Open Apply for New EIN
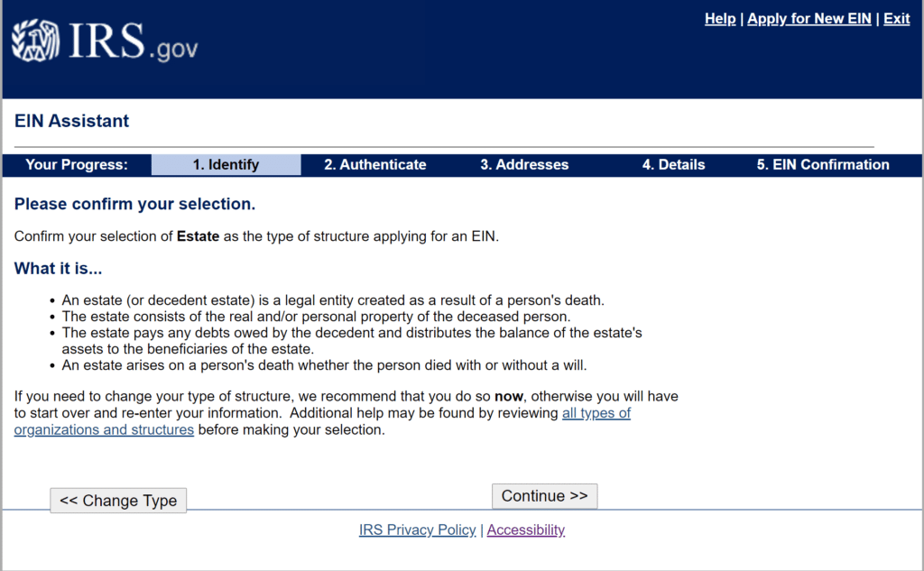 pos(808,18)
